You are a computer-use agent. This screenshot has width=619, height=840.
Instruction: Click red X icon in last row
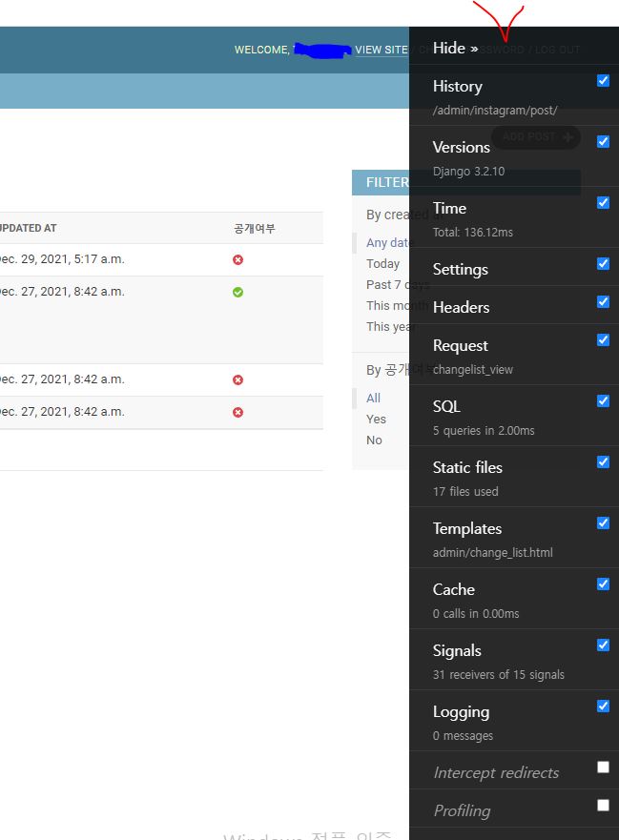click(x=237, y=412)
